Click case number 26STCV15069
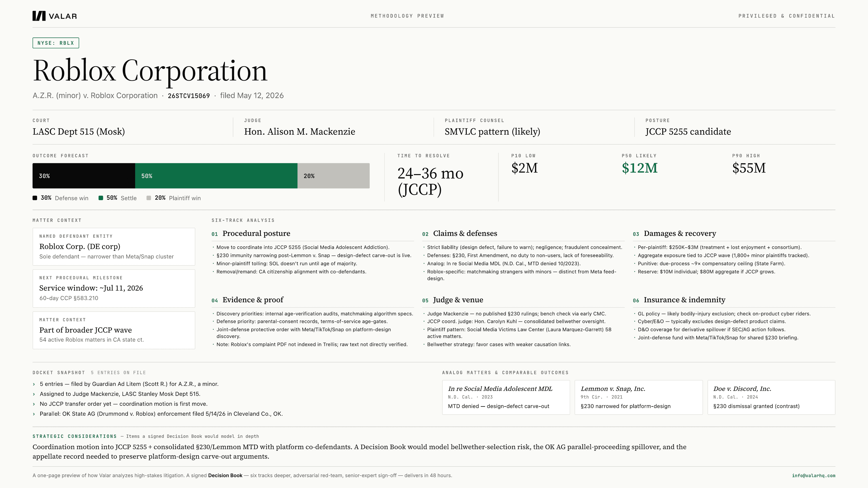Viewport: 868px width, 488px height. 189,96
